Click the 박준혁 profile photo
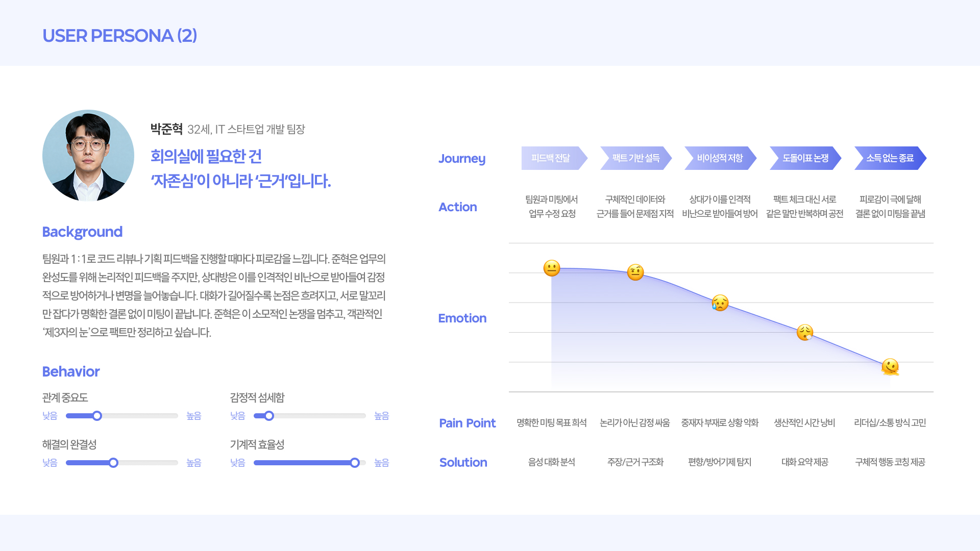 point(88,156)
